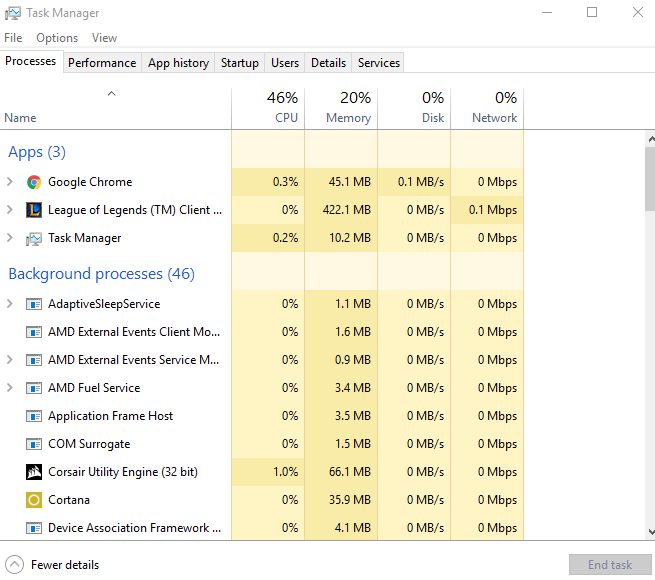
Task: Select AdaptiveSleepService process name
Action: point(104,304)
